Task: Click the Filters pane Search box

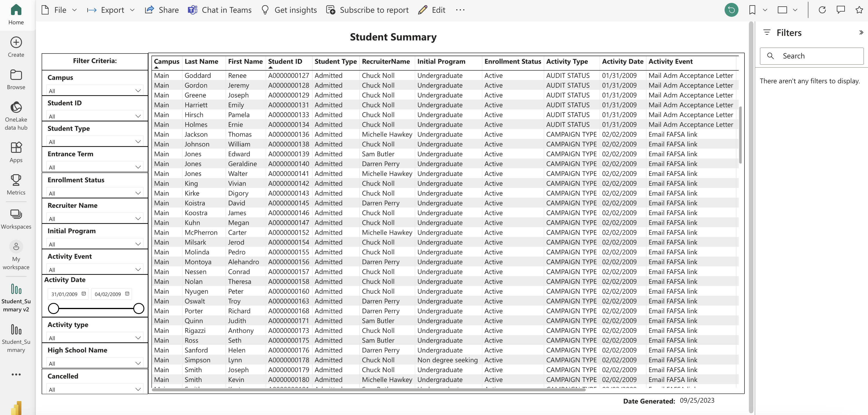Action: pyautogui.click(x=811, y=56)
